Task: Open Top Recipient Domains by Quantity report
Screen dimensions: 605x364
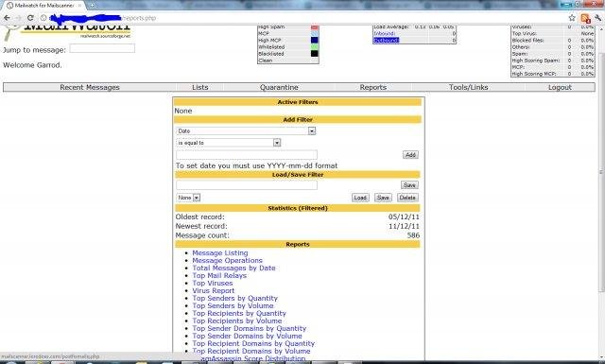Action: point(253,343)
